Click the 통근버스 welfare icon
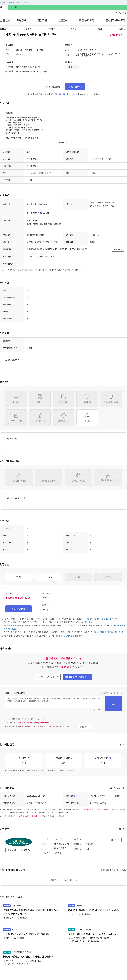This screenshot has height=980, width=127. 16,399
